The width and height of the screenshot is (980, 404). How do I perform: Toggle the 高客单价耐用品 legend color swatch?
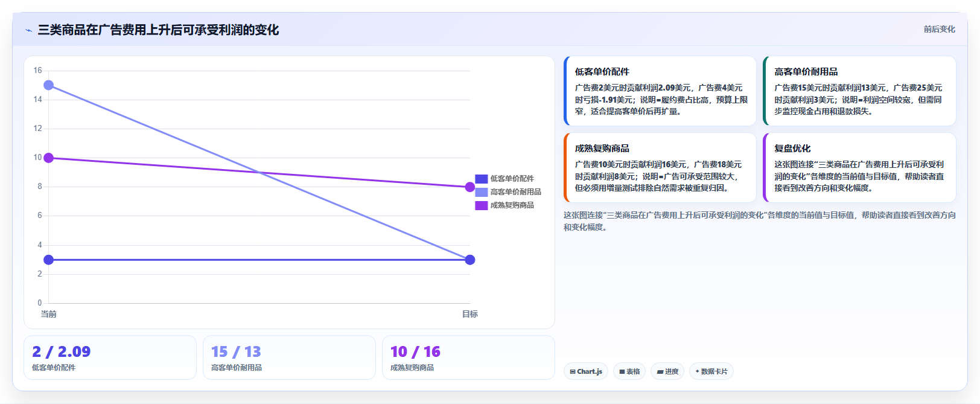[481, 192]
